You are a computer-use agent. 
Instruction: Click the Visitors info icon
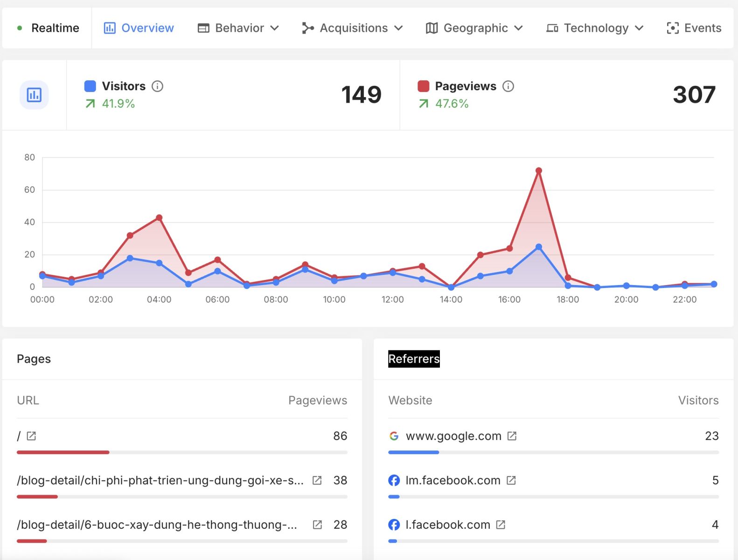point(158,86)
